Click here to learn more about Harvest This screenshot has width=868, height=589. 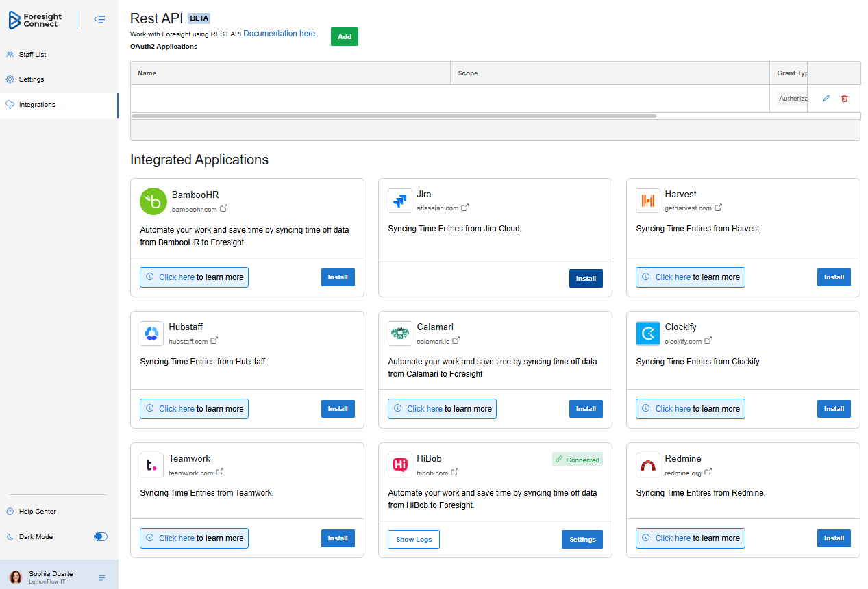tap(691, 277)
